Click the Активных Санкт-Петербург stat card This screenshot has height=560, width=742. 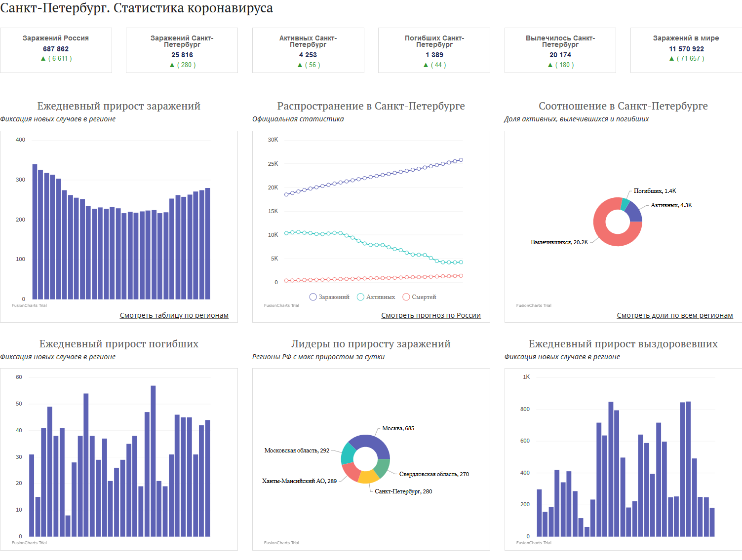(308, 50)
